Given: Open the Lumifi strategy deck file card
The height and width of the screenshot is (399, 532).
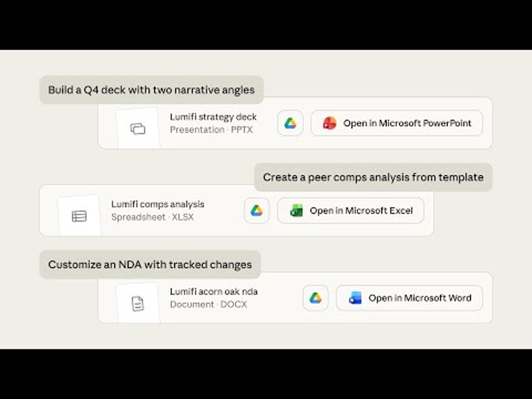Looking at the screenshot, I should click(x=296, y=123).
